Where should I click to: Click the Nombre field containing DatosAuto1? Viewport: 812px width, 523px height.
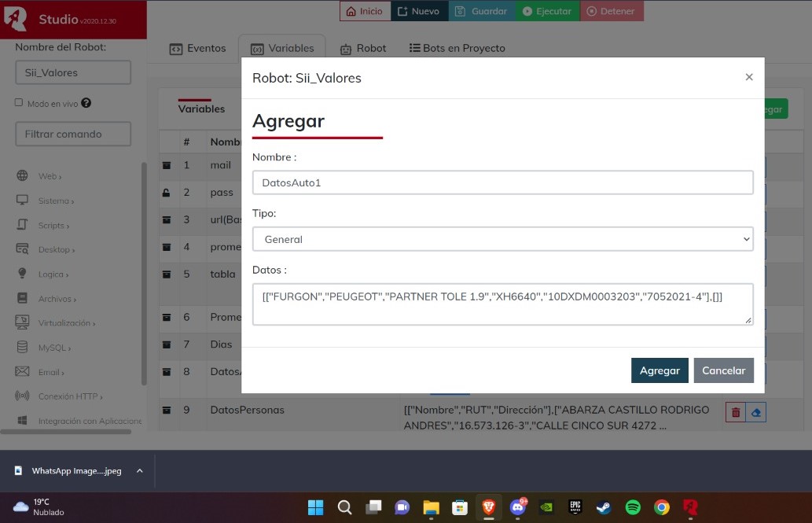502,182
